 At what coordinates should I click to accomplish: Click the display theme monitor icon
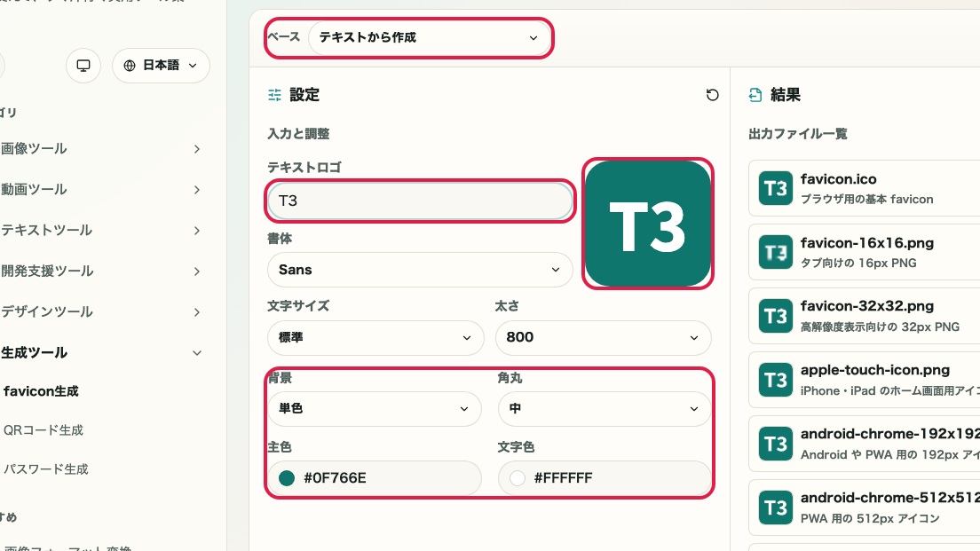point(83,66)
